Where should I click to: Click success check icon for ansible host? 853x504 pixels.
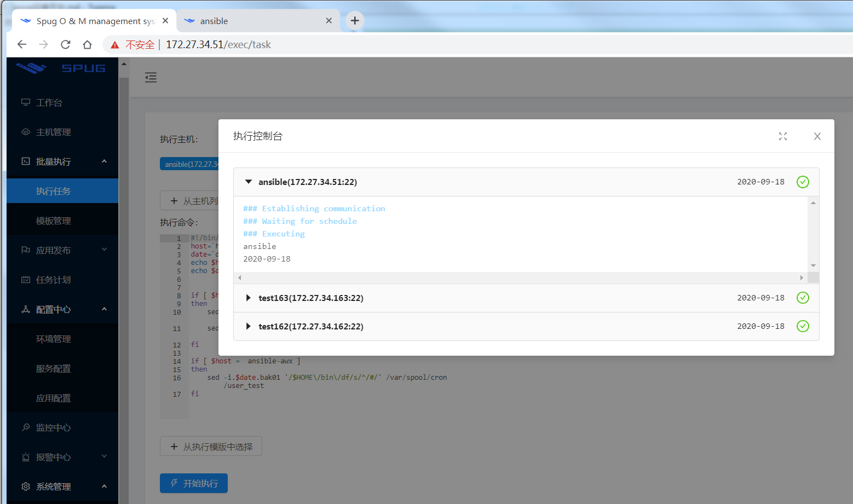click(803, 182)
